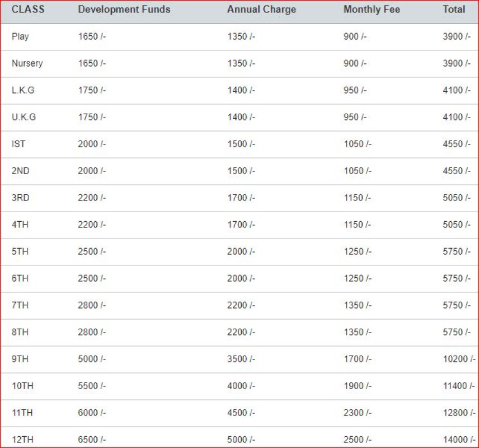Select the 9TH class row label
Screen dimensions: 479x448
pyautogui.click(x=20, y=359)
